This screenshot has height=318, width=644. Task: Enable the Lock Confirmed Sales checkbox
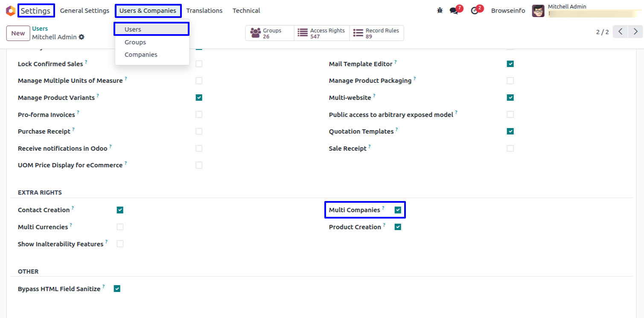tap(199, 64)
